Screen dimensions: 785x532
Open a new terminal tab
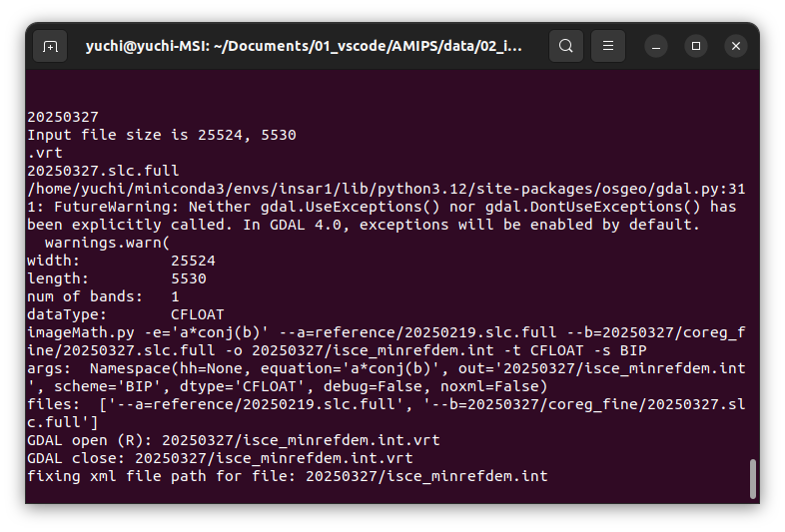[x=50, y=46]
